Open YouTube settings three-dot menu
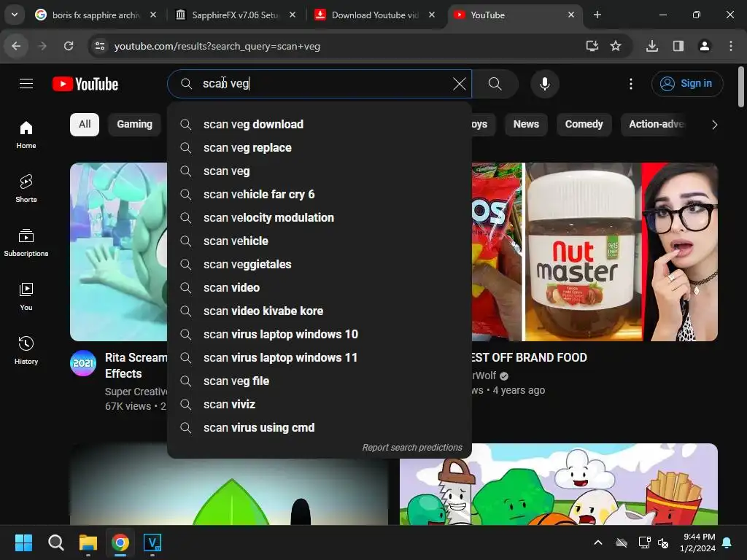747x560 pixels. (x=631, y=84)
